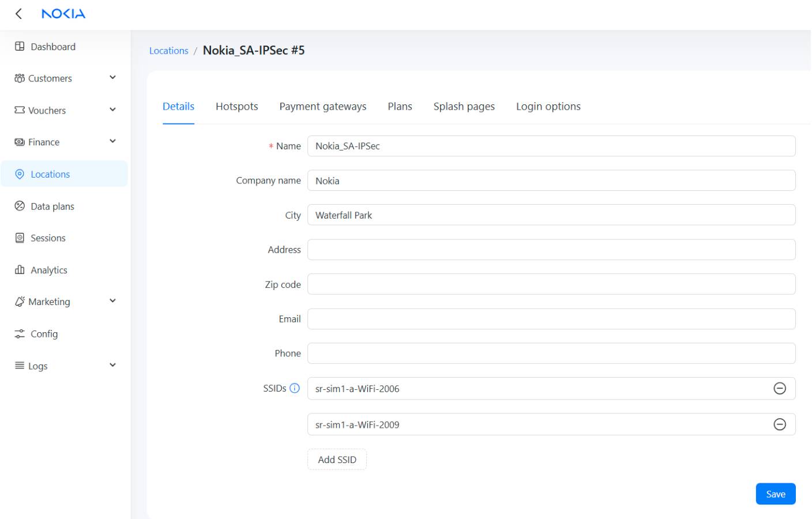
Task: Click the Dashboard sidebar icon
Action: [20, 47]
